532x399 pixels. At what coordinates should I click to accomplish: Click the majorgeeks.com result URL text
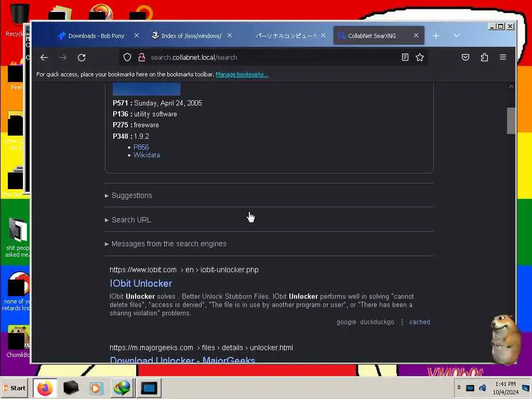[201, 348]
